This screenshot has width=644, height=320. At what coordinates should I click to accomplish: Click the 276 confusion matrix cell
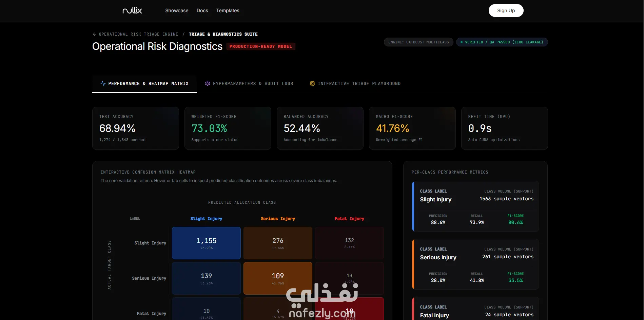(x=278, y=243)
